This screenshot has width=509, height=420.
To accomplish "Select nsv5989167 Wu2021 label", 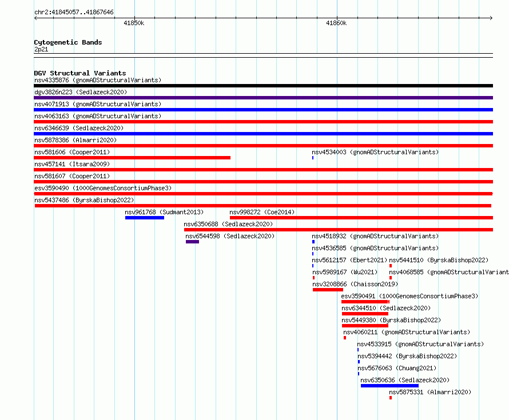I will (x=345, y=272).
